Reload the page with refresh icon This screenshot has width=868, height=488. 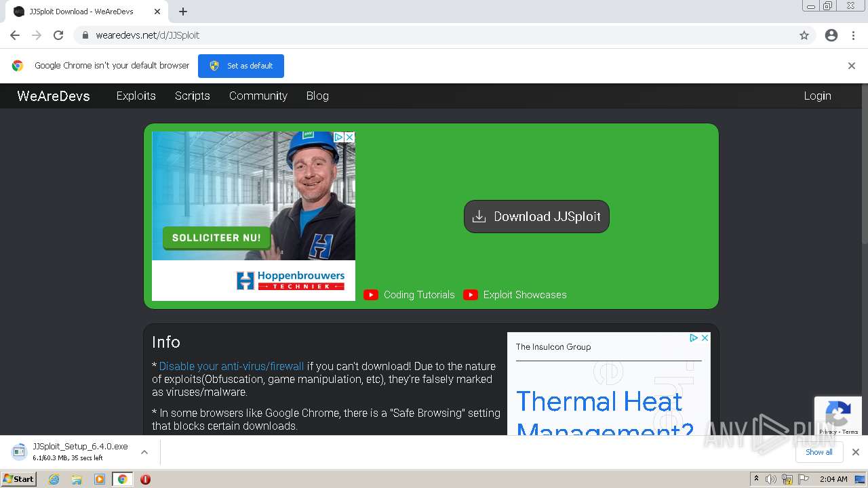58,35
